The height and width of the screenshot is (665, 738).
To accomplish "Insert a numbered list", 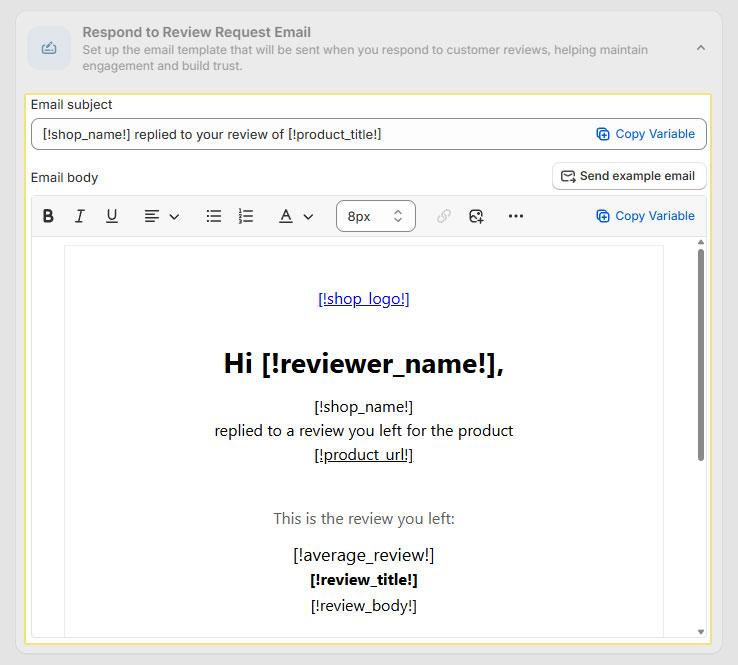I will pyautogui.click(x=246, y=216).
